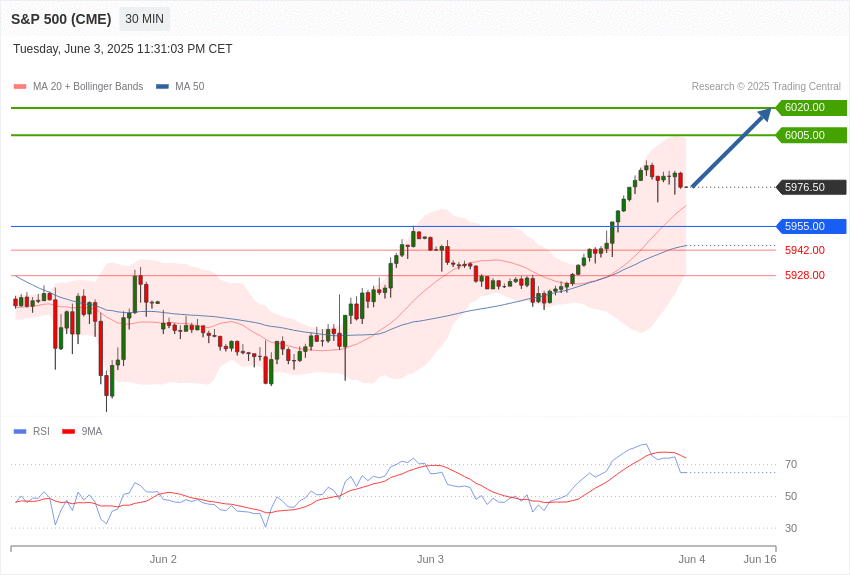Viewport: 850px width, 576px height.
Task: Click the 5955.00 blue pivot label
Action: pyautogui.click(x=812, y=226)
